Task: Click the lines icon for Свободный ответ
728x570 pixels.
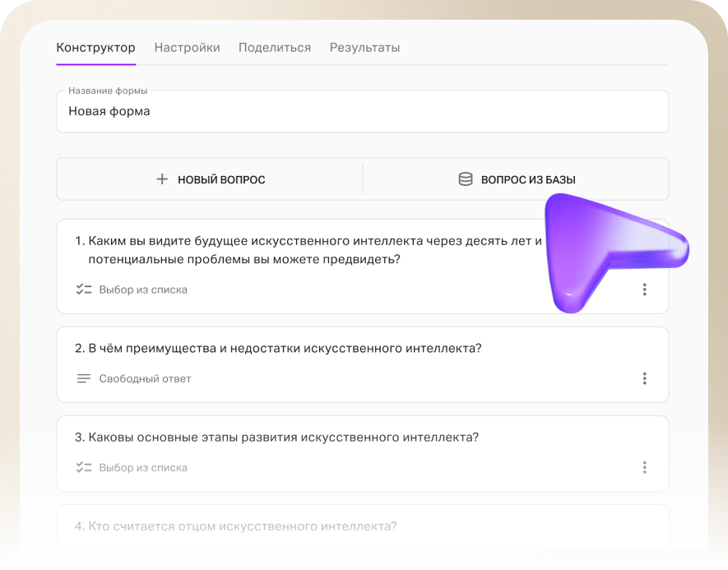Action: click(83, 378)
